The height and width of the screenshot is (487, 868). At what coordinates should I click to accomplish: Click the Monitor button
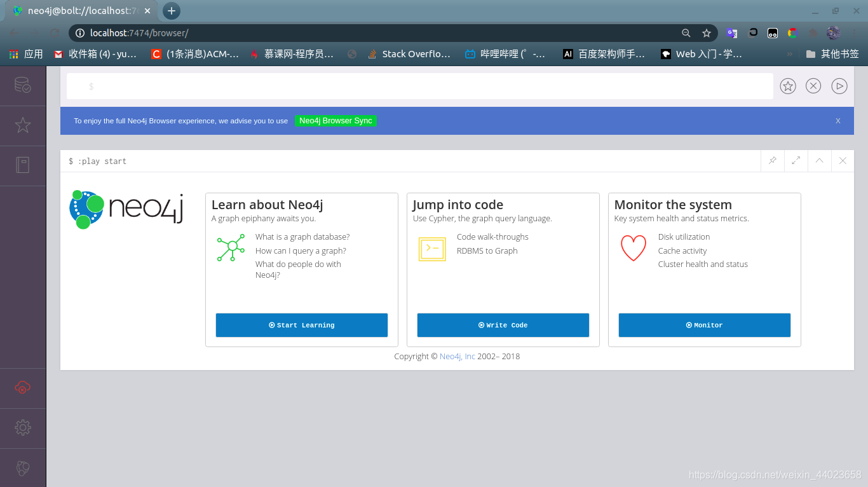click(705, 325)
